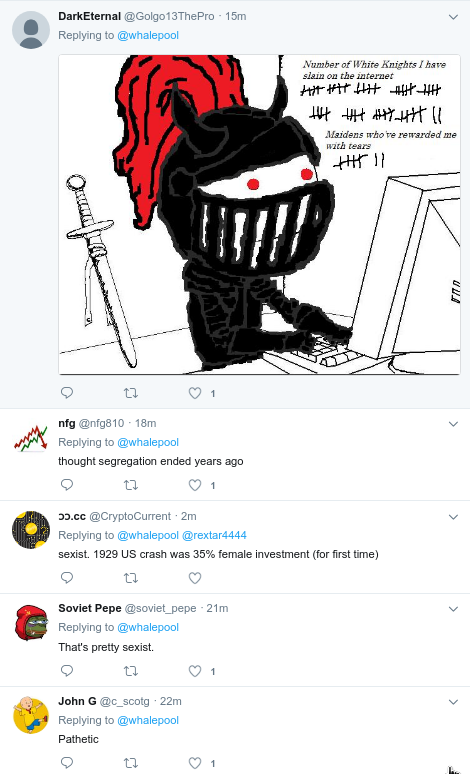Retweet DarkEternal's knight image tweet
This screenshot has width=470, height=774.
[130, 393]
